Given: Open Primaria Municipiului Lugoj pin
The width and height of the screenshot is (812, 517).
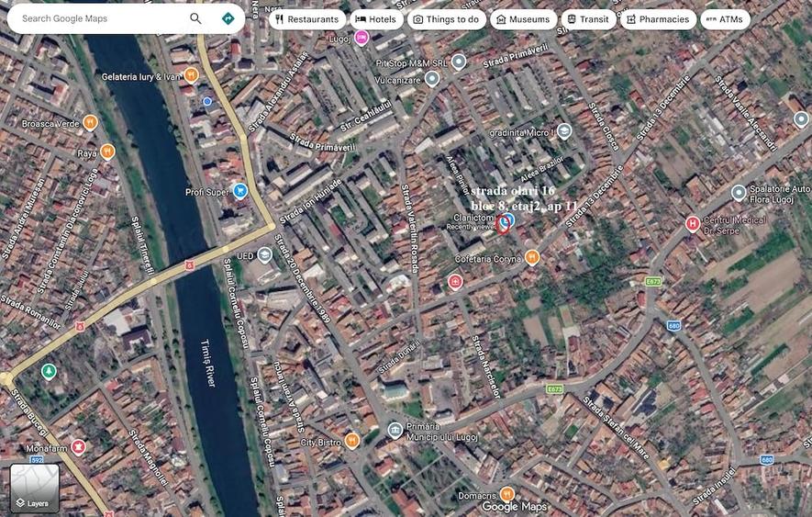Looking at the screenshot, I should (395, 430).
